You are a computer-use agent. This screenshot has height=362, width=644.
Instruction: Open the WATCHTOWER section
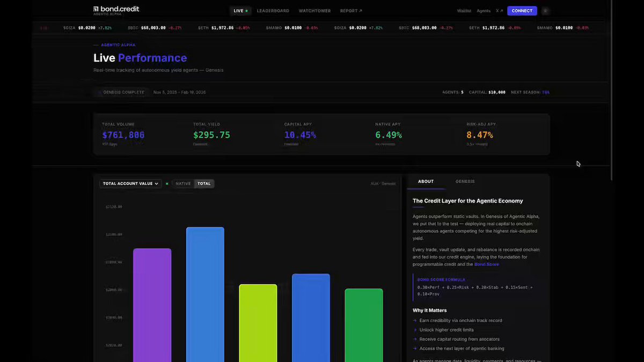pyautogui.click(x=314, y=11)
